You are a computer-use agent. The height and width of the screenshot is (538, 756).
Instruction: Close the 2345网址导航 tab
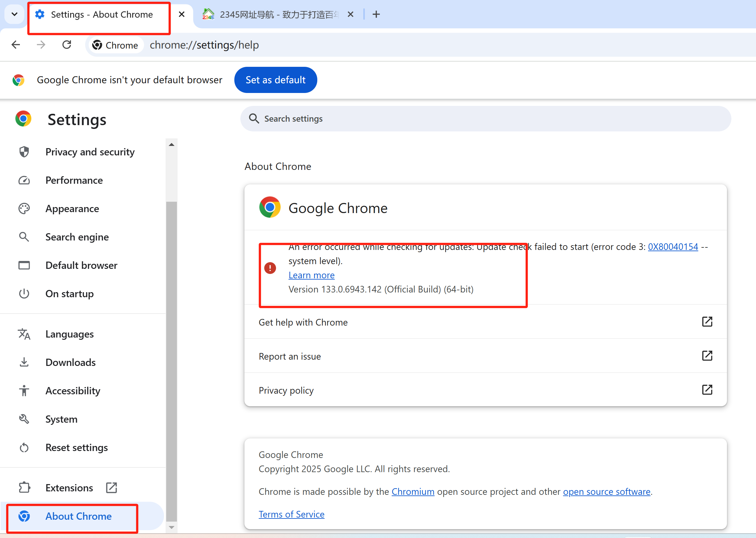tap(350, 14)
